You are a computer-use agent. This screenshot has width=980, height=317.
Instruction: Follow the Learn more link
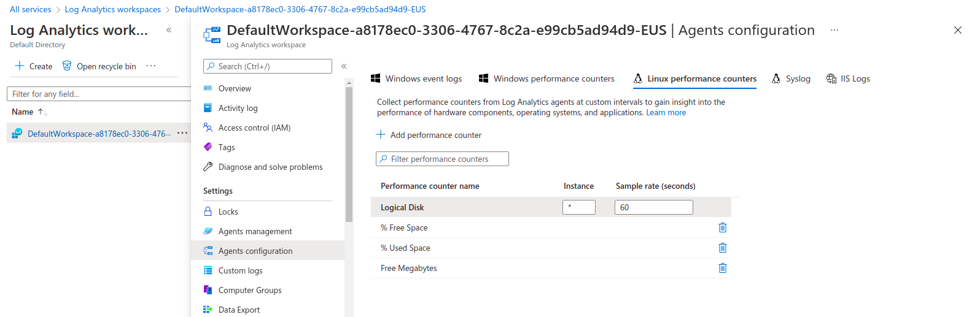(x=666, y=112)
